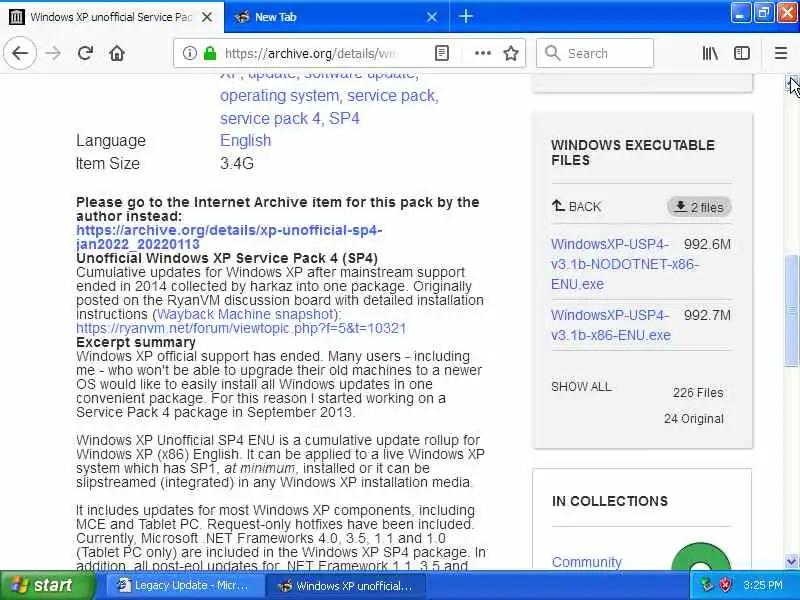
Task: Open the archive.org xp-unofficial-sp4-jan2022 link
Action: [x=229, y=237]
